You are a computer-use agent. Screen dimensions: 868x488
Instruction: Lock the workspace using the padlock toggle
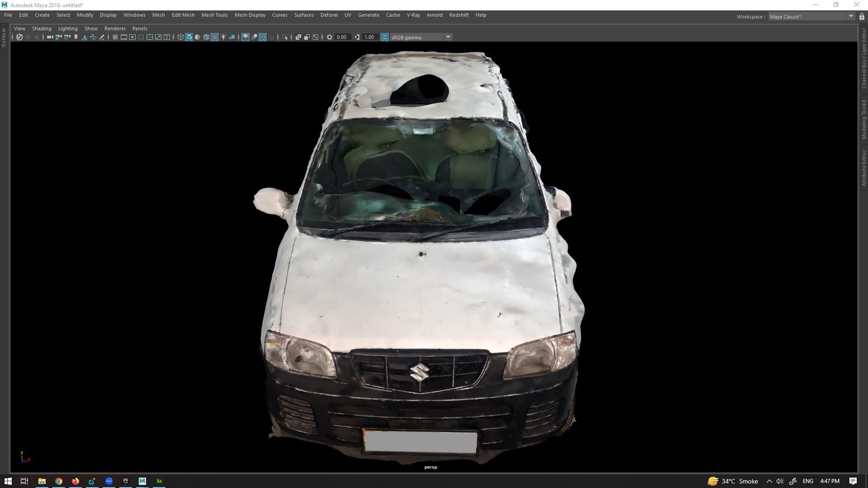[x=861, y=16]
